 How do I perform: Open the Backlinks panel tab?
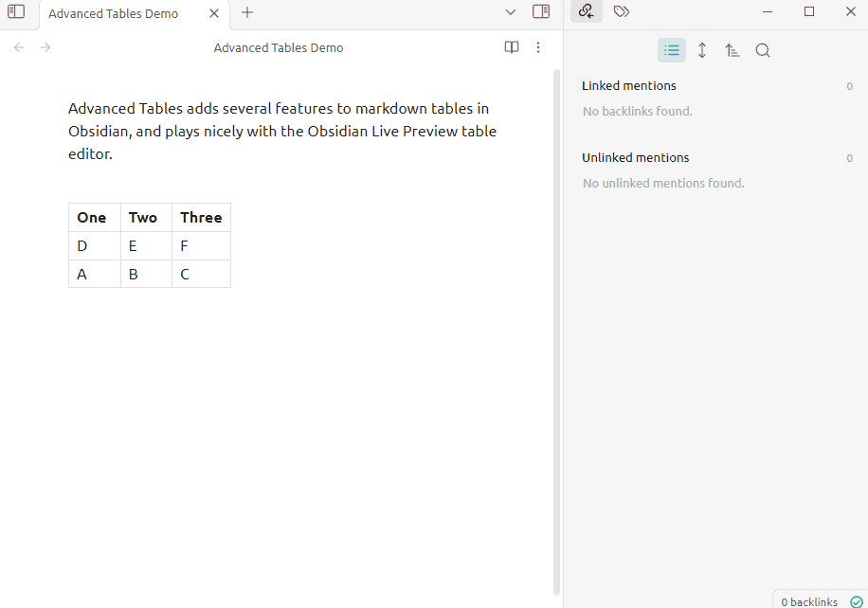click(587, 11)
